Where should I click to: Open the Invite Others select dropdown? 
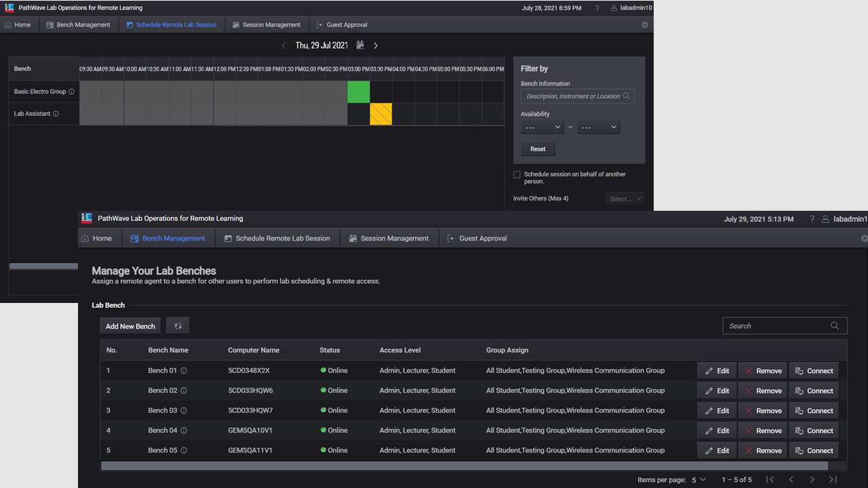click(624, 199)
